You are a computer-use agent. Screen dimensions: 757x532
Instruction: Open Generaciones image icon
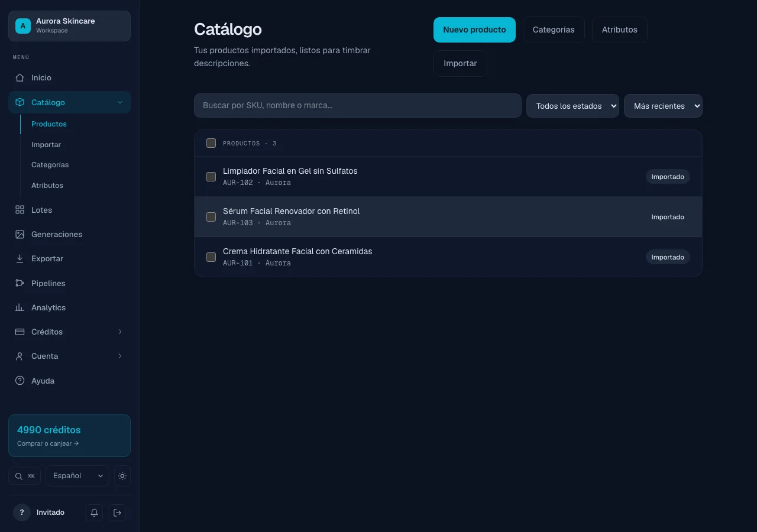pyautogui.click(x=20, y=234)
